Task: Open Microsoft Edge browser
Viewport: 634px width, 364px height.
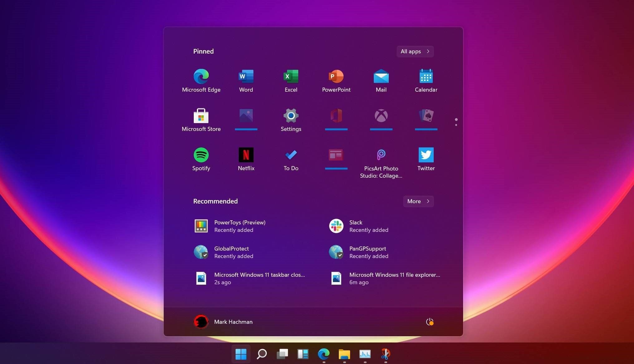Action: pyautogui.click(x=201, y=76)
